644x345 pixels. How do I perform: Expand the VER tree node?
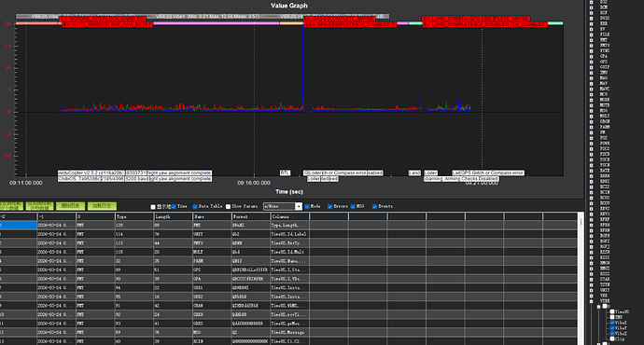point(591,296)
